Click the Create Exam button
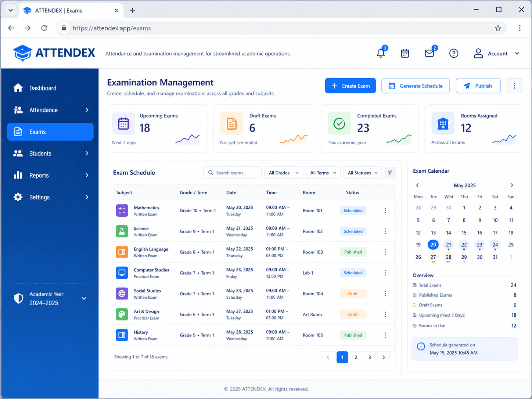Screen dimensions: 532x399 pyautogui.click(x=351, y=86)
